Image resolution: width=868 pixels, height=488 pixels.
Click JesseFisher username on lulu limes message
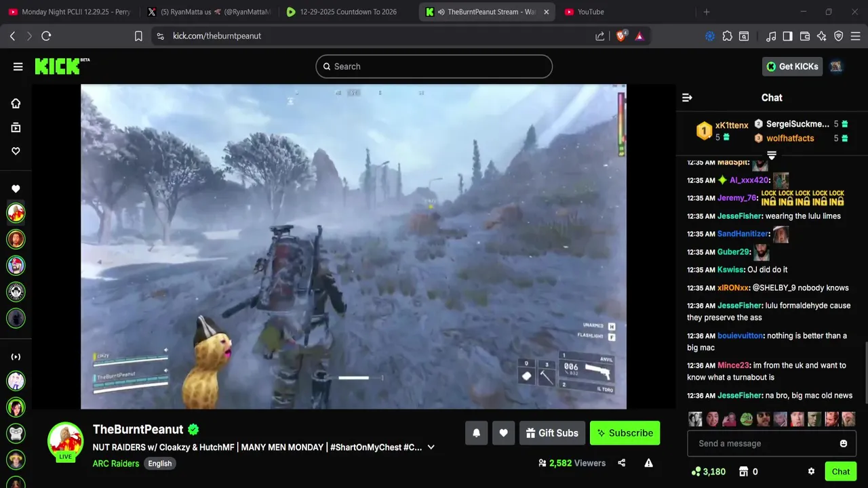pos(739,216)
